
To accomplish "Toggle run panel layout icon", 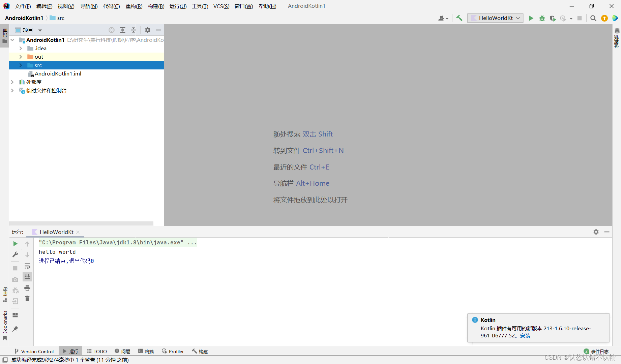I will click(15, 315).
